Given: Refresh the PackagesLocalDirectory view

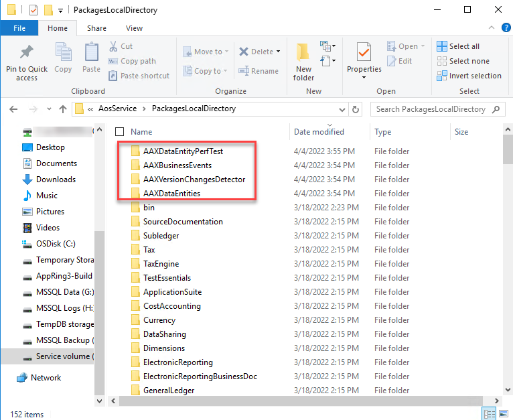Looking at the screenshot, I should tap(356, 109).
